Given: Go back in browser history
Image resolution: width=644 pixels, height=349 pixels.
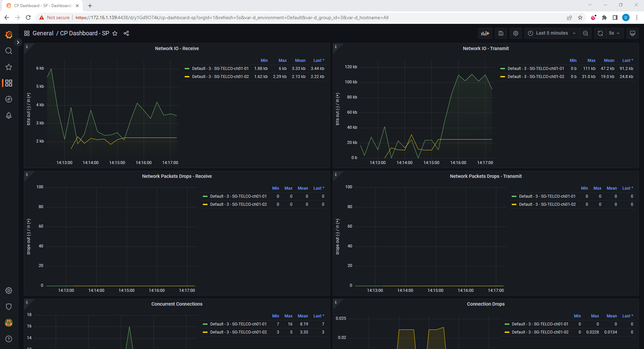Looking at the screenshot, I should point(7,17).
